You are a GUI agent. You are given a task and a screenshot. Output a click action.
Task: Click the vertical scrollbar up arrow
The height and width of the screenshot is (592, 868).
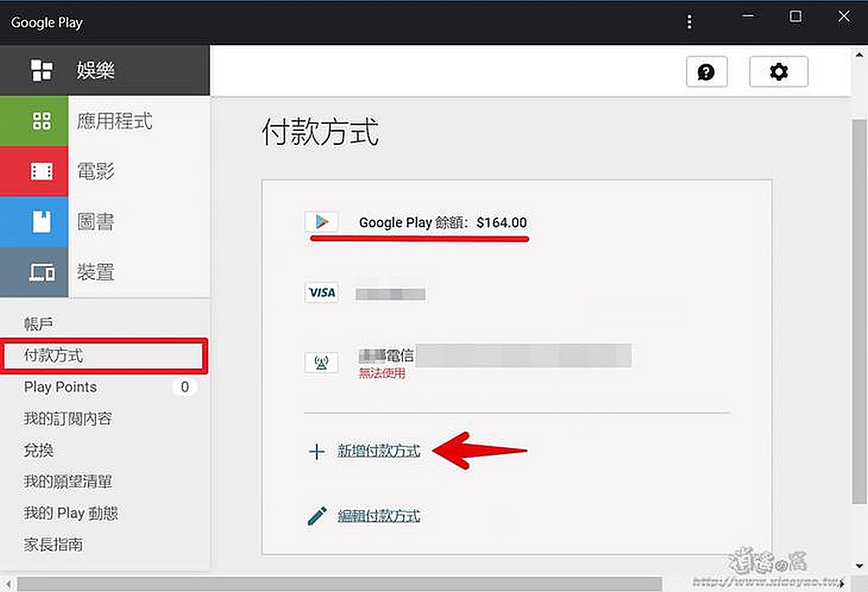[859, 54]
